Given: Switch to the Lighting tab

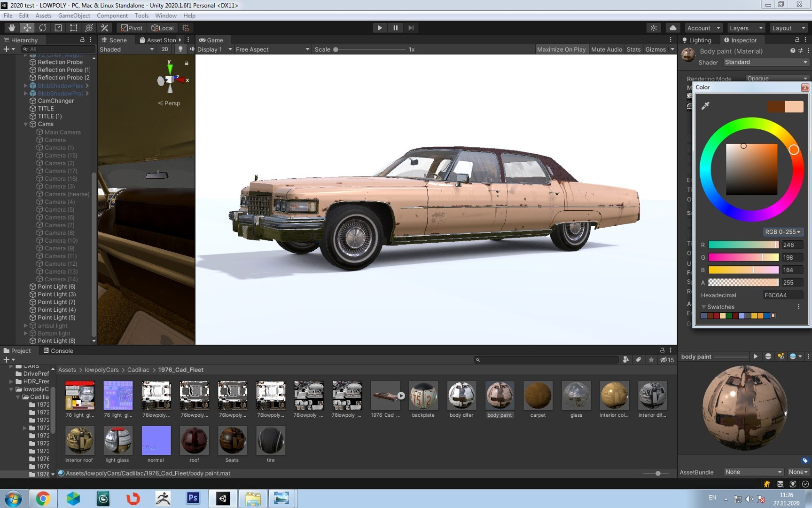Looking at the screenshot, I should (x=696, y=40).
